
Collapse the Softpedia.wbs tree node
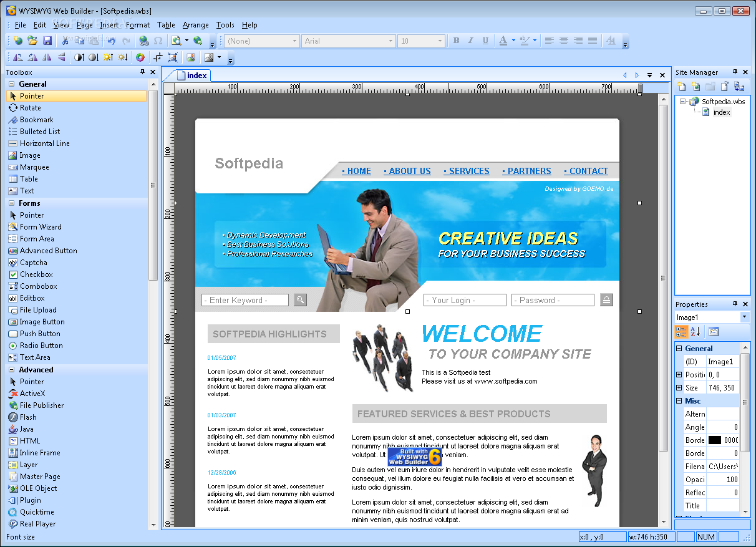tap(683, 102)
